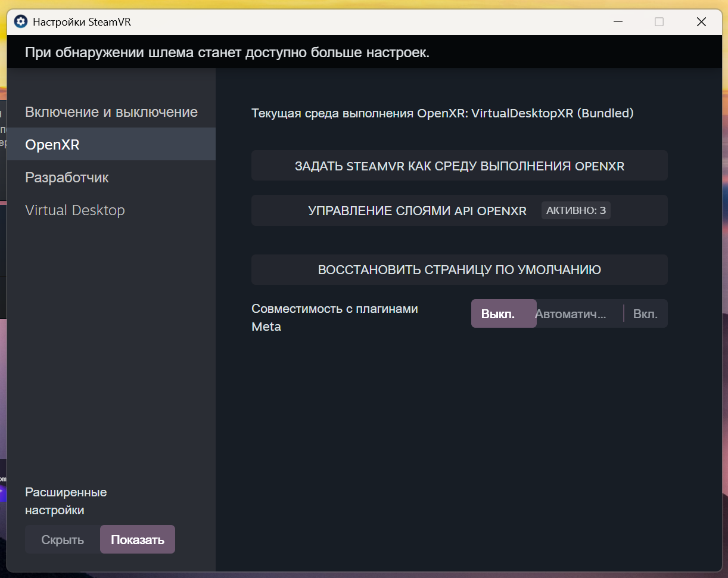Choose Показать for advanced settings
Viewport: 728px width, 578px height.
tap(138, 540)
